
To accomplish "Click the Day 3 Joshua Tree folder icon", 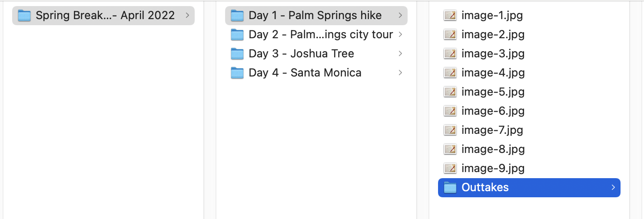I will [237, 54].
